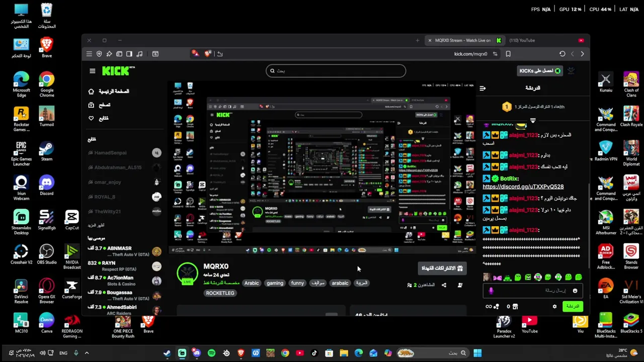The width and height of the screenshot is (644, 362).
Task: Click the Spotify taskbar icon
Action: coord(211,353)
